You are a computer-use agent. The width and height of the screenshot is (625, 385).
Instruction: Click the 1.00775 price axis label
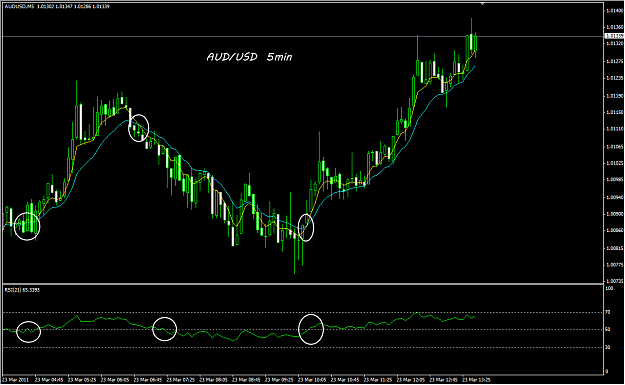pos(614,265)
